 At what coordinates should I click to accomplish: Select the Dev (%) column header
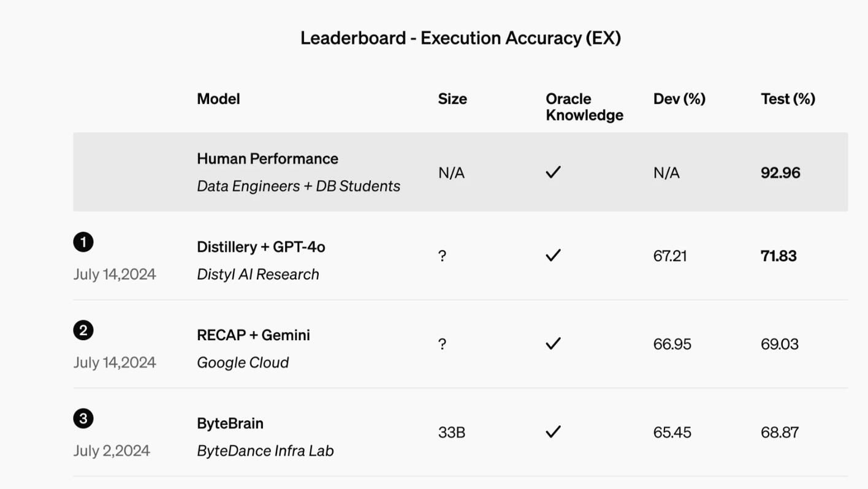click(x=679, y=99)
